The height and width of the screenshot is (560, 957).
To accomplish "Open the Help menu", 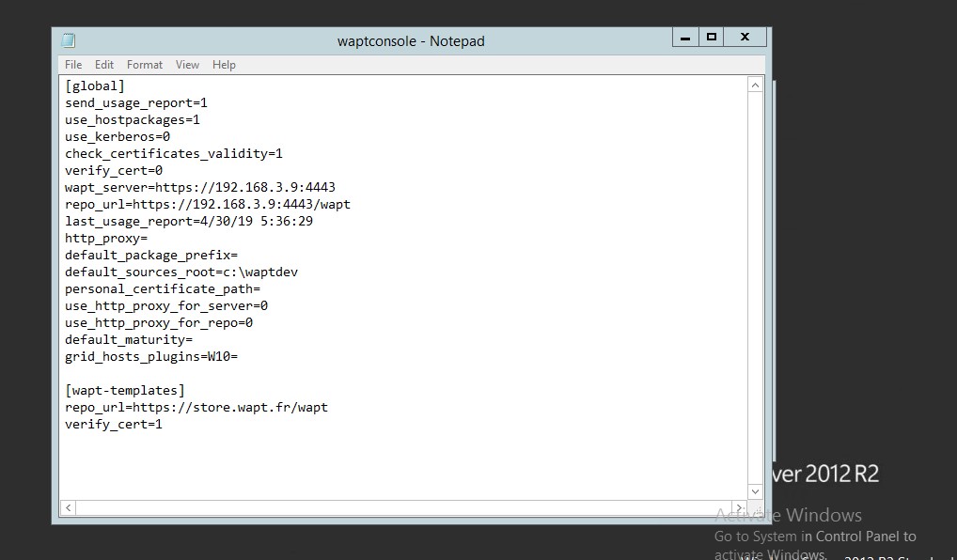I will (224, 65).
